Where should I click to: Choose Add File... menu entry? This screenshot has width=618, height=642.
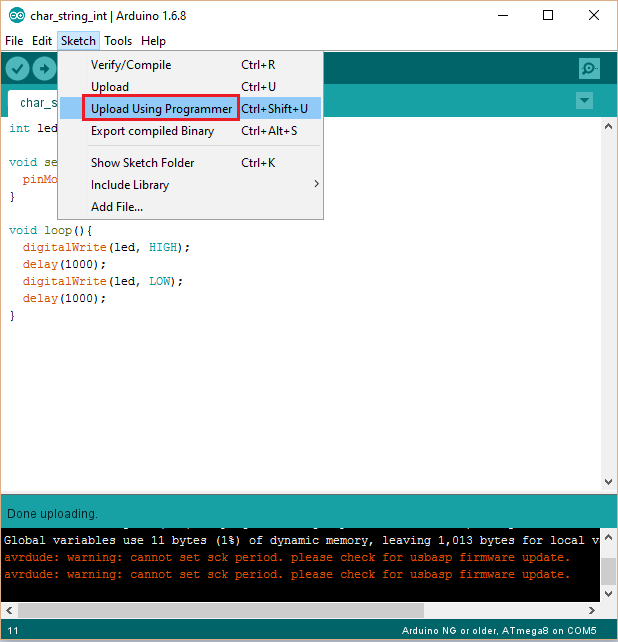(190, 207)
